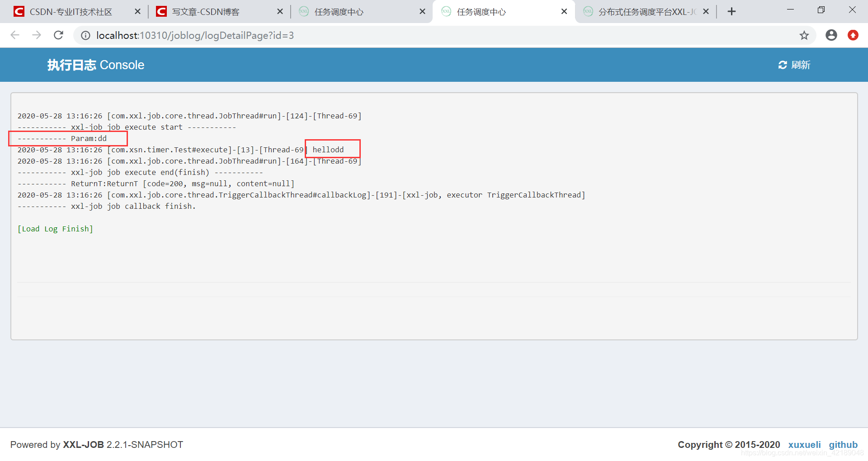Close the 分布式任务调度平台XXL-JOB tab
The image size is (868, 461).
point(706,12)
